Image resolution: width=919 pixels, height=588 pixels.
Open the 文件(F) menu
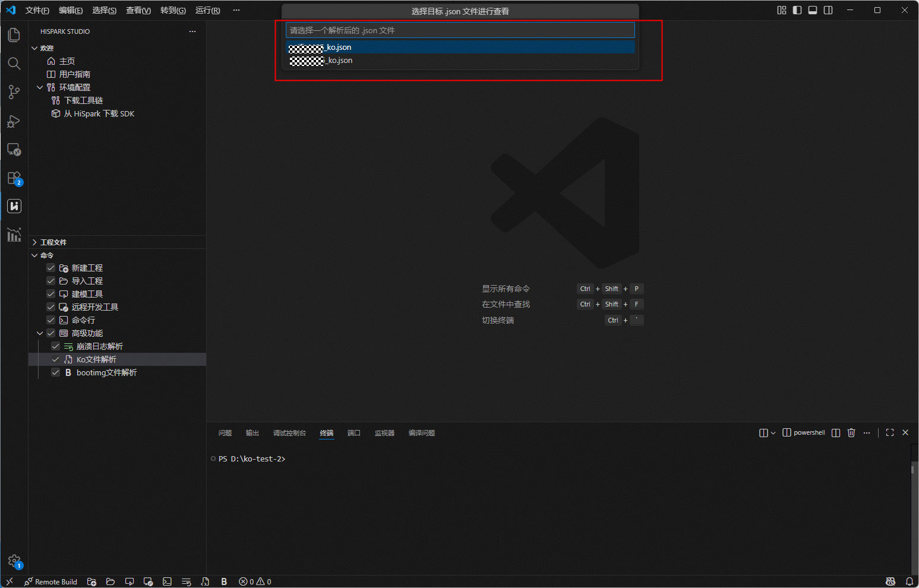click(37, 10)
